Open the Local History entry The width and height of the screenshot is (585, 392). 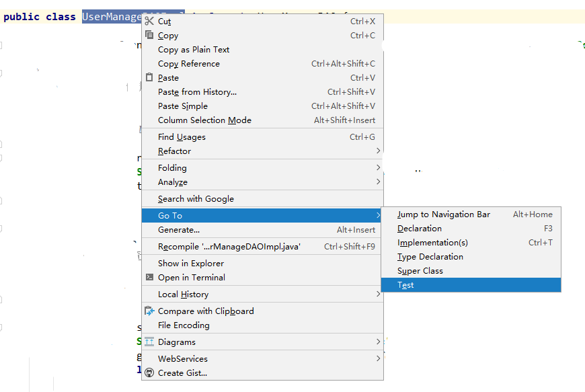pos(262,295)
